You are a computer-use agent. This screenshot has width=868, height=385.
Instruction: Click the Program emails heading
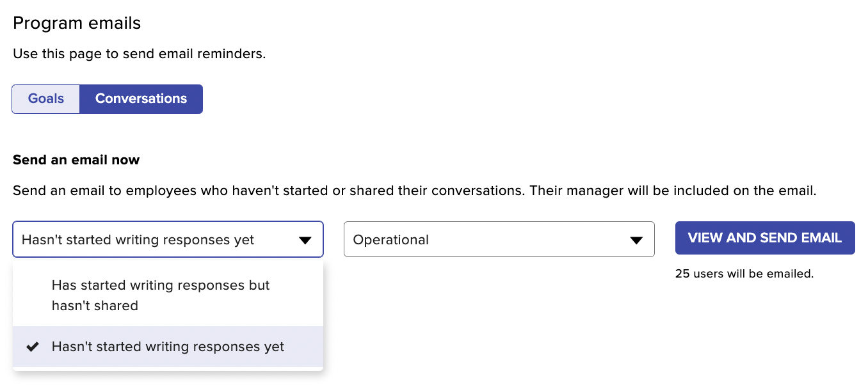[x=76, y=23]
